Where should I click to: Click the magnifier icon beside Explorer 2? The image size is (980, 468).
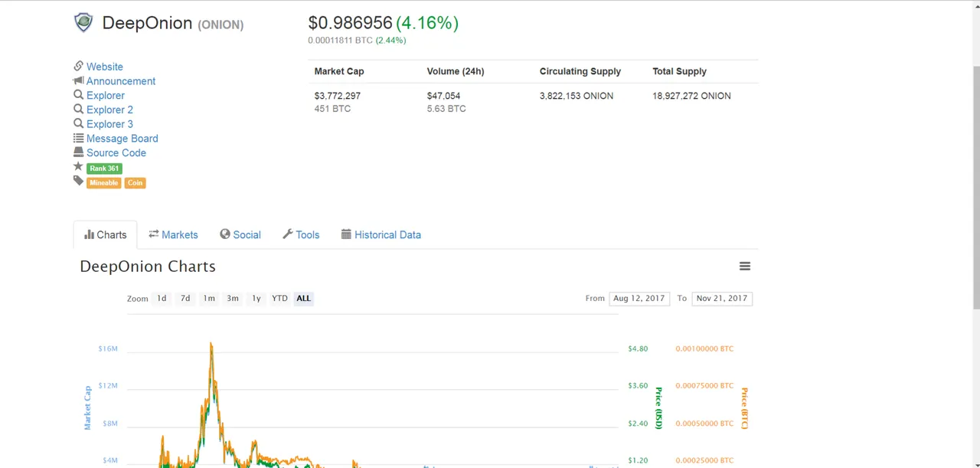(x=78, y=110)
